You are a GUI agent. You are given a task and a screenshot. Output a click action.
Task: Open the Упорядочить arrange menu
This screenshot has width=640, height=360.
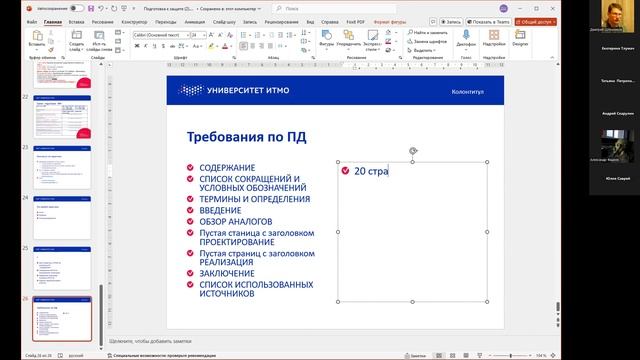click(x=349, y=40)
